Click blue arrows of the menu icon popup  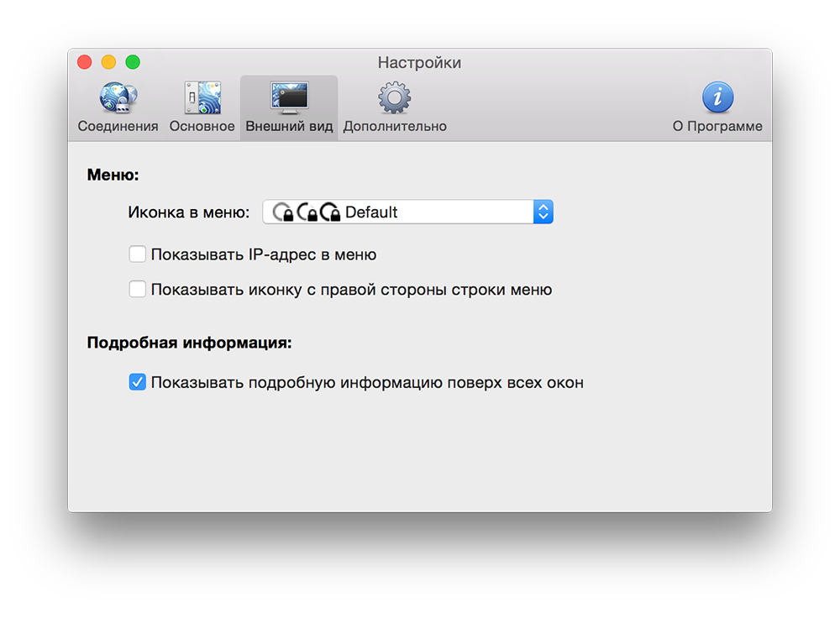pos(543,212)
